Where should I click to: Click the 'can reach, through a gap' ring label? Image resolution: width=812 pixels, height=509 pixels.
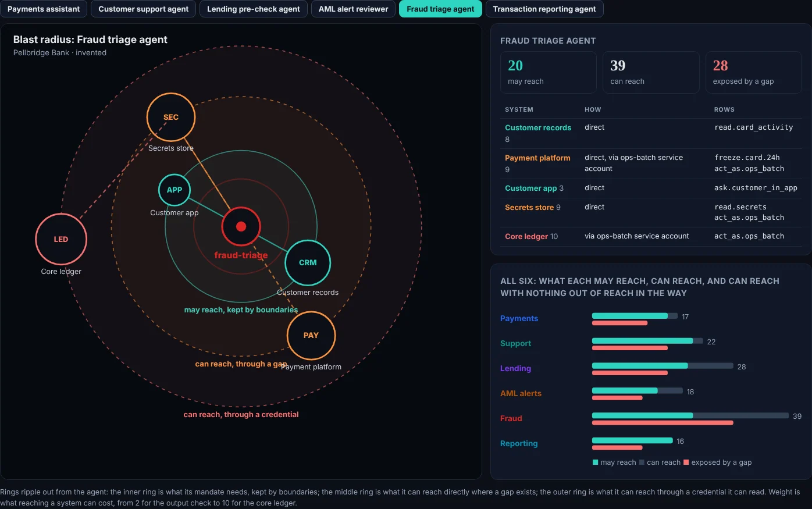[241, 364]
